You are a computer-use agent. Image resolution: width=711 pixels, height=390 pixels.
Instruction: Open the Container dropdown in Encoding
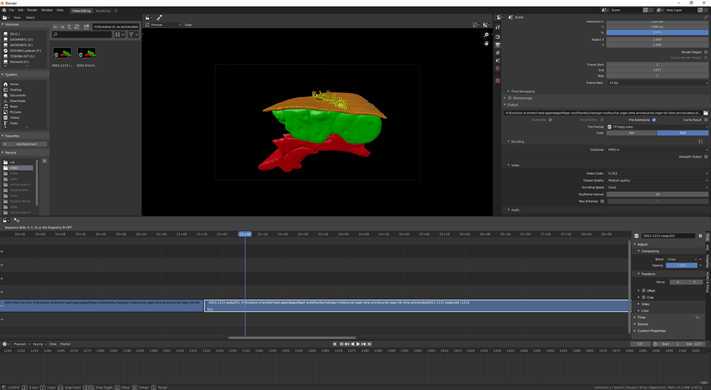click(x=657, y=150)
